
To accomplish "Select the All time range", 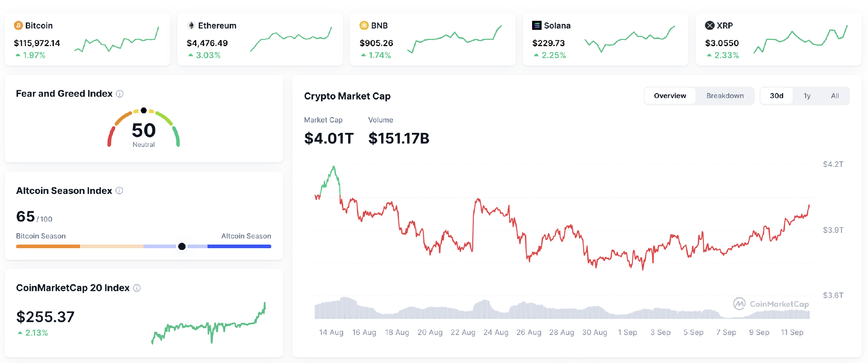I will [x=835, y=96].
